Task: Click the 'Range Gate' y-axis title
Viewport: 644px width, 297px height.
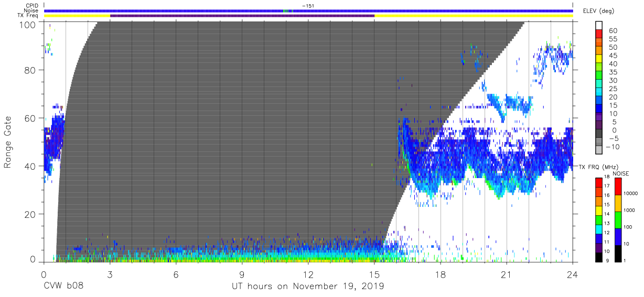Action: pos(8,142)
